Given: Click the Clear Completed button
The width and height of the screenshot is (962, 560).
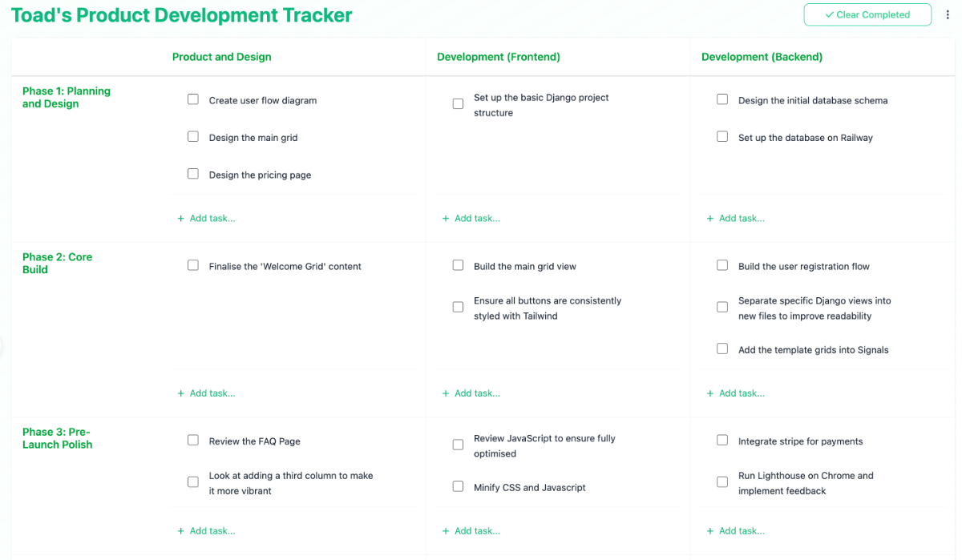Looking at the screenshot, I should [x=867, y=14].
